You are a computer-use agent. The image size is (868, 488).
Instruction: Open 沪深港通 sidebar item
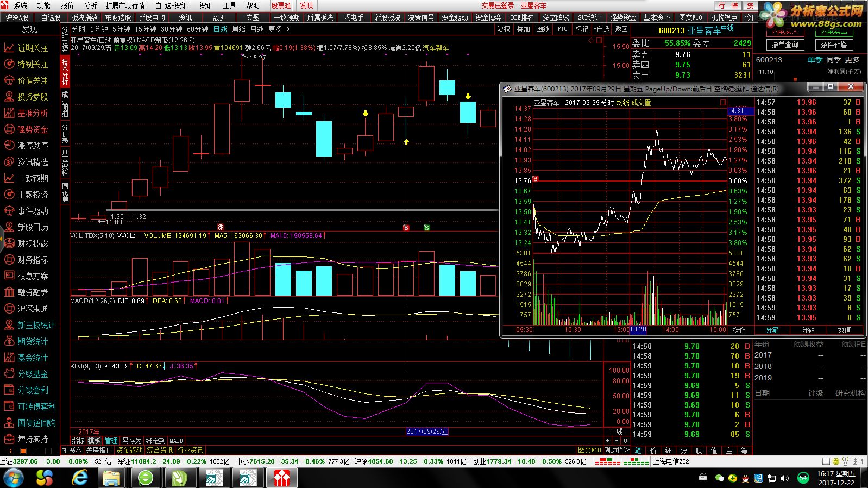[26, 309]
